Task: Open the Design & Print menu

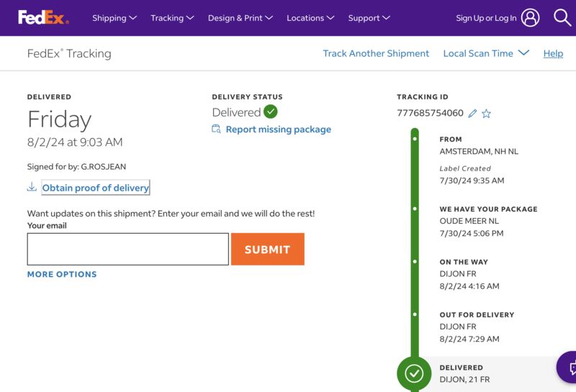Action: pyautogui.click(x=240, y=18)
